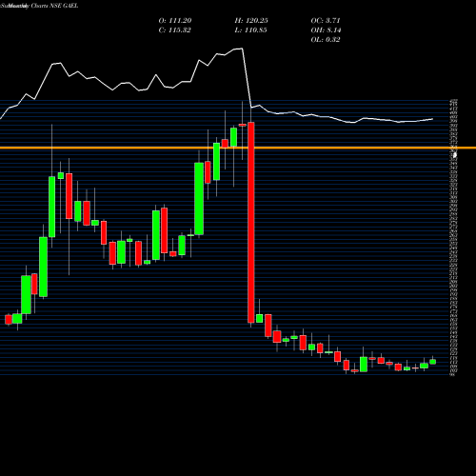Screen dimensions: 476x476
Task: Click the orange horizontal price level line
Action: 238,148
